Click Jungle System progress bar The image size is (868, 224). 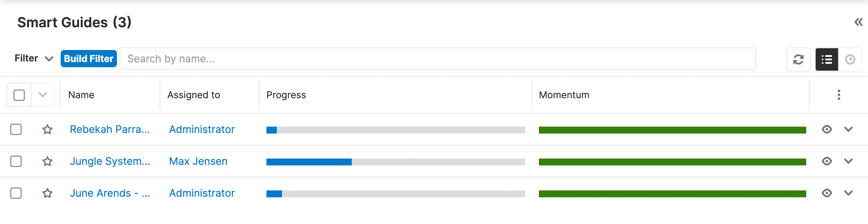coord(395,162)
